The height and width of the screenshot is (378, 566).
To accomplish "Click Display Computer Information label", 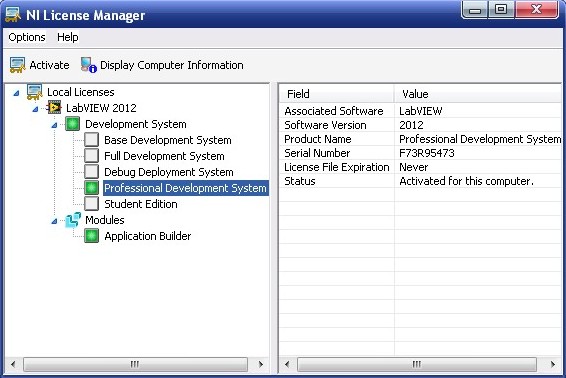I will [x=172, y=65].
